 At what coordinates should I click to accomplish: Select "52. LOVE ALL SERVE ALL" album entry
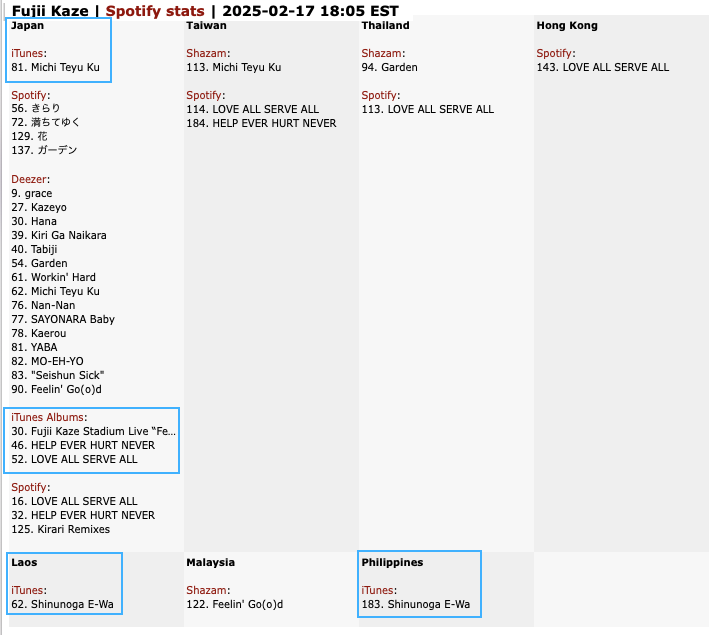74,459
